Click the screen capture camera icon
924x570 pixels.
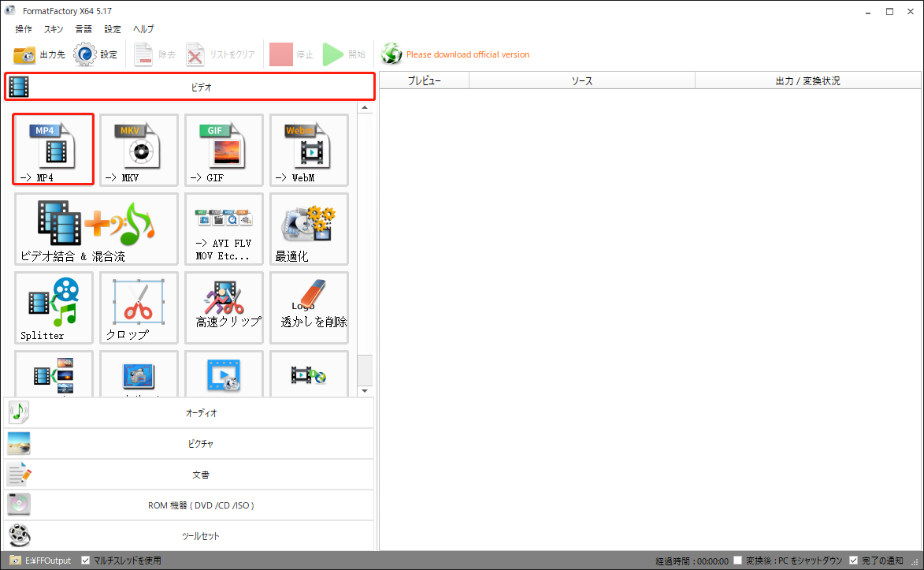point(139,374)
